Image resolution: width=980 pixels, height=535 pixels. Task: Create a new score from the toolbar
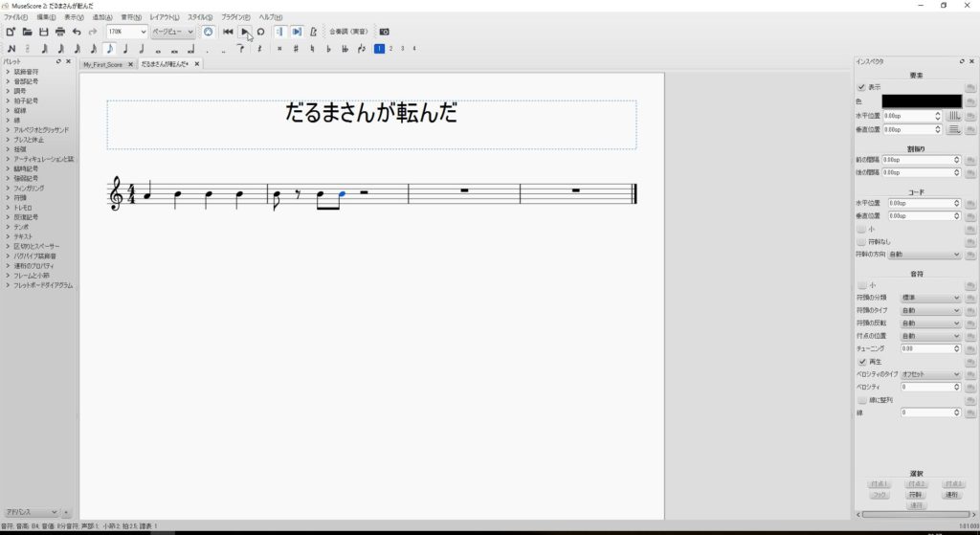(x=11, y=32)
